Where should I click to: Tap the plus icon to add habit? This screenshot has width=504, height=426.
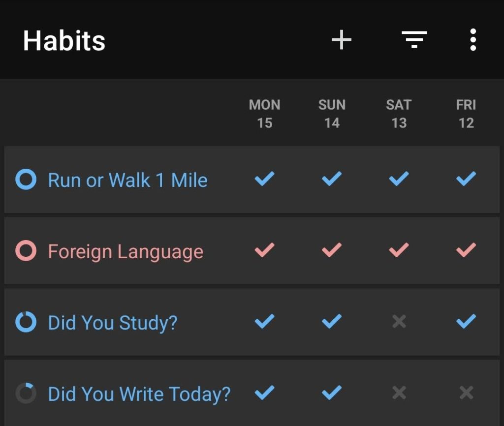point(341,40)
